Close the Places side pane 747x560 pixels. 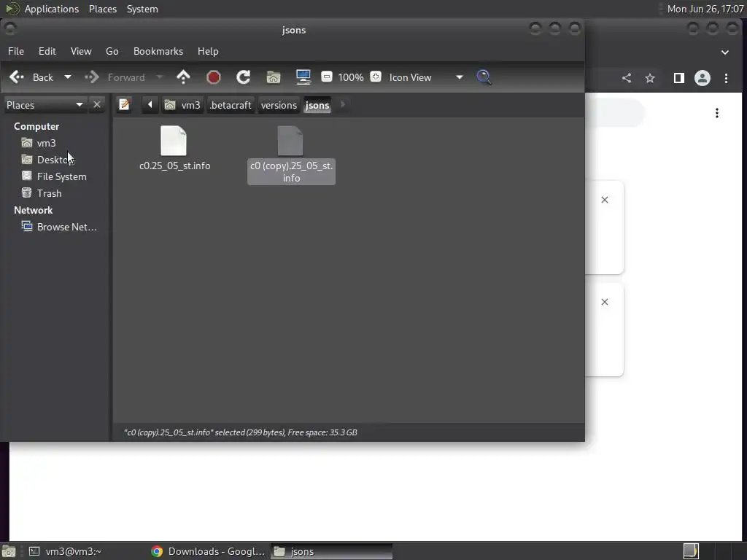tap(97, 104)
